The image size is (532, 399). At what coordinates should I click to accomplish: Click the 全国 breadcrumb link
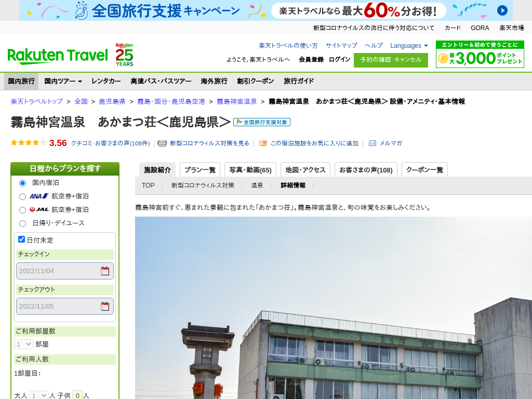point(81,101)
